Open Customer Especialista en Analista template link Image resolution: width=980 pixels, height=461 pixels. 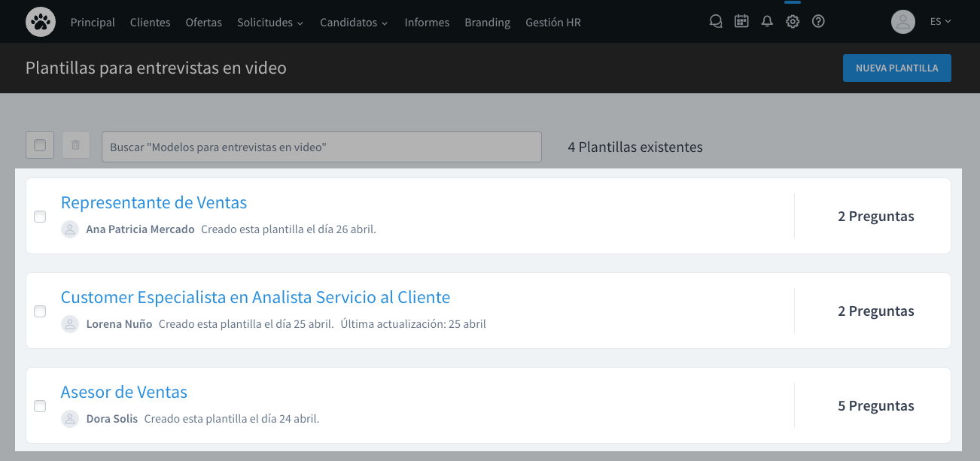[255, 297]
